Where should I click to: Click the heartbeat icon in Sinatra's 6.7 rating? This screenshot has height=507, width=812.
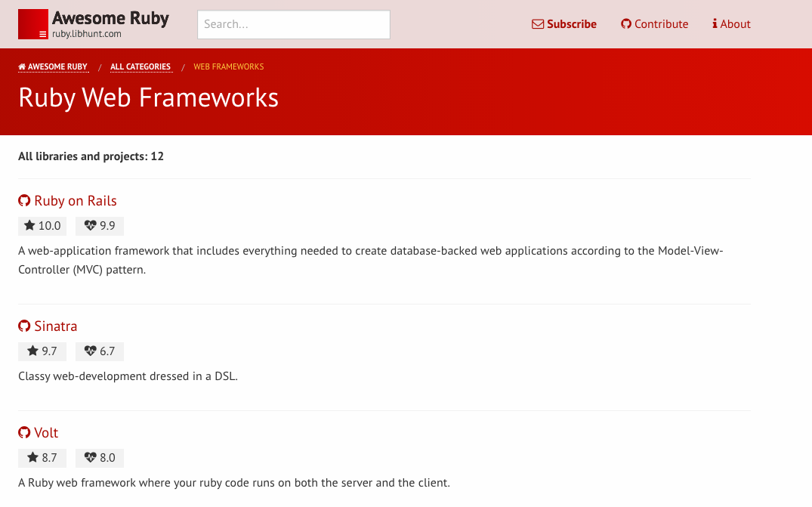click(x=90, y=351)
